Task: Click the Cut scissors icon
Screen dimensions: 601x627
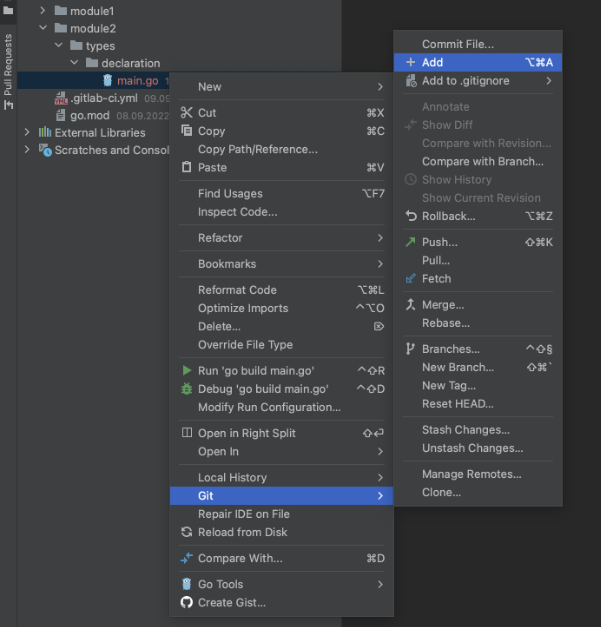Action: pos(186,113)
